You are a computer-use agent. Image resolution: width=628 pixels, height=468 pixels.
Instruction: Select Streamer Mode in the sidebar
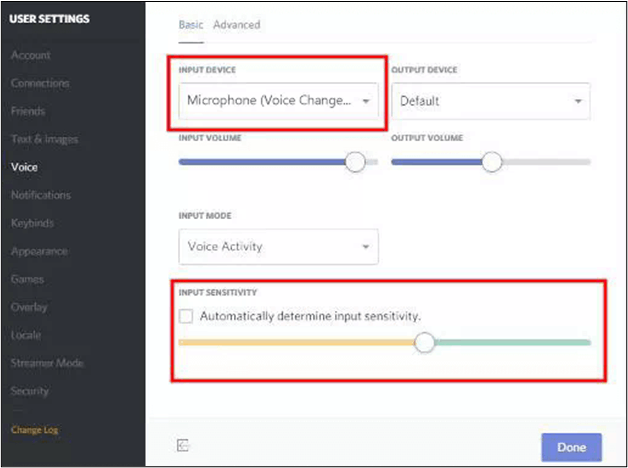[47, 363]
